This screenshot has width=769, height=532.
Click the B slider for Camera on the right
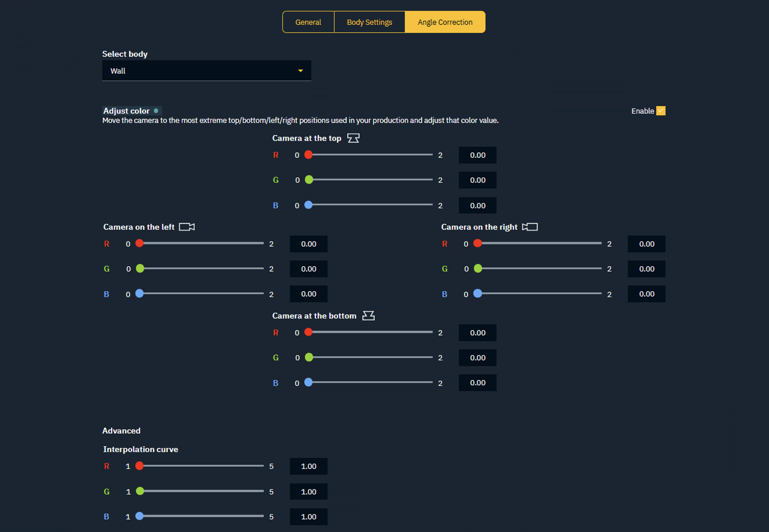click(x=538, y=293)
